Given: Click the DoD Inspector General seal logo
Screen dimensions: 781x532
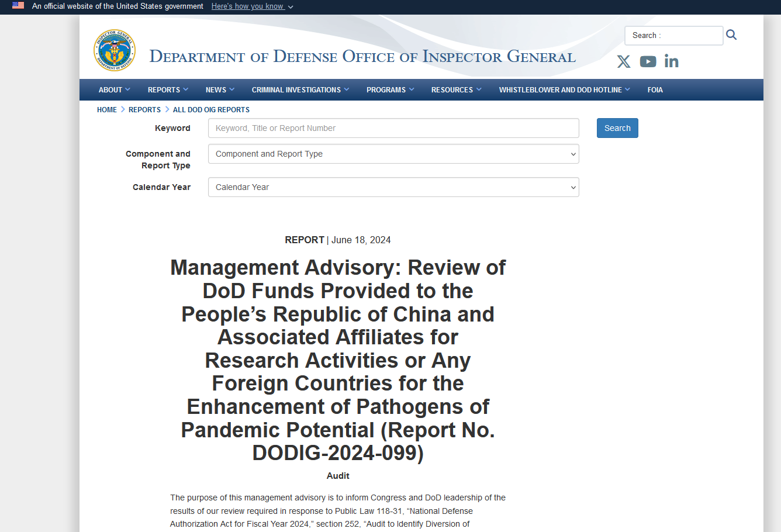Looking at the screenshot, I should 115,51.
